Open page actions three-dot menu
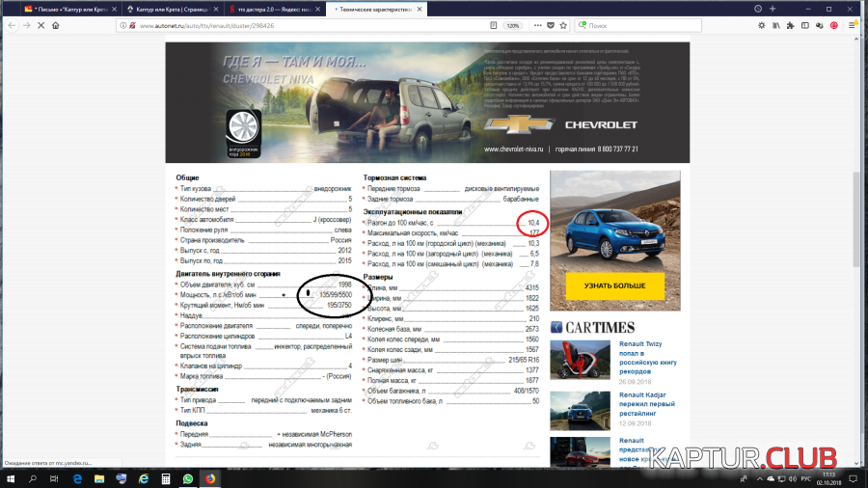868x488 pixels. click(537, 25)
